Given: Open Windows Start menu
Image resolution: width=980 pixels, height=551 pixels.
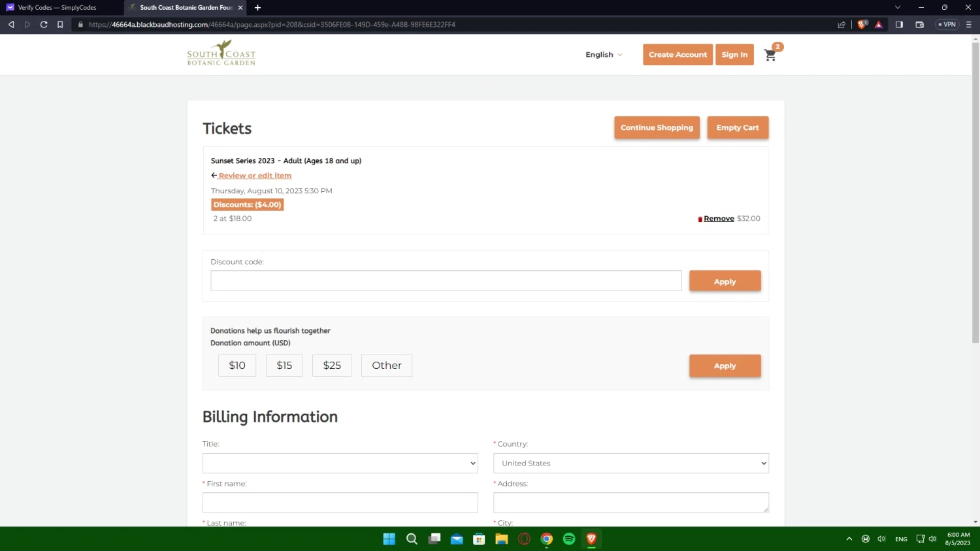Looking at the screenshot, I should (x=389, y=539).
